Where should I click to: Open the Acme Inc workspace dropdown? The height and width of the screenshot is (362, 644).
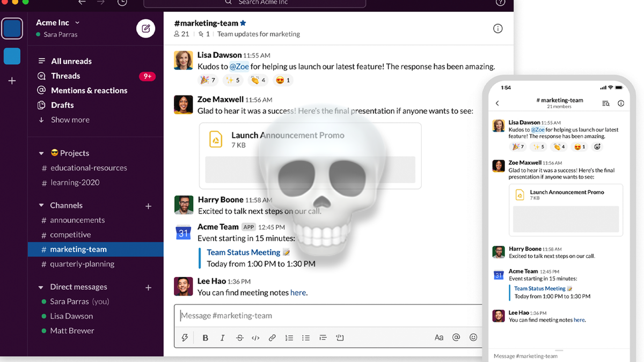point(58,23)
